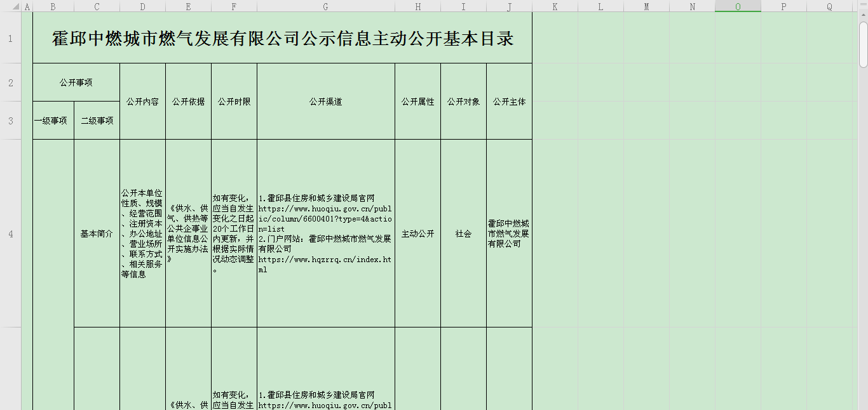
Task: Select row 4 header
Action: (x=10, y=234)
